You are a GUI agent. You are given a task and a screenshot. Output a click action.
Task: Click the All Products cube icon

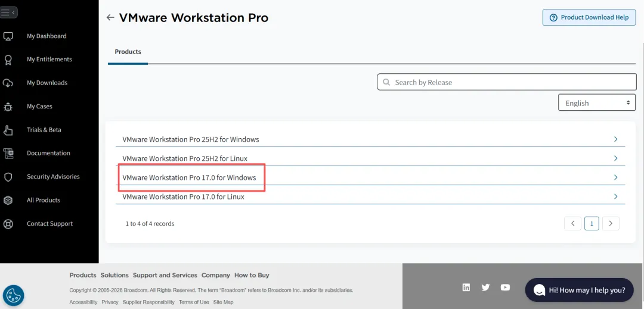8,201
